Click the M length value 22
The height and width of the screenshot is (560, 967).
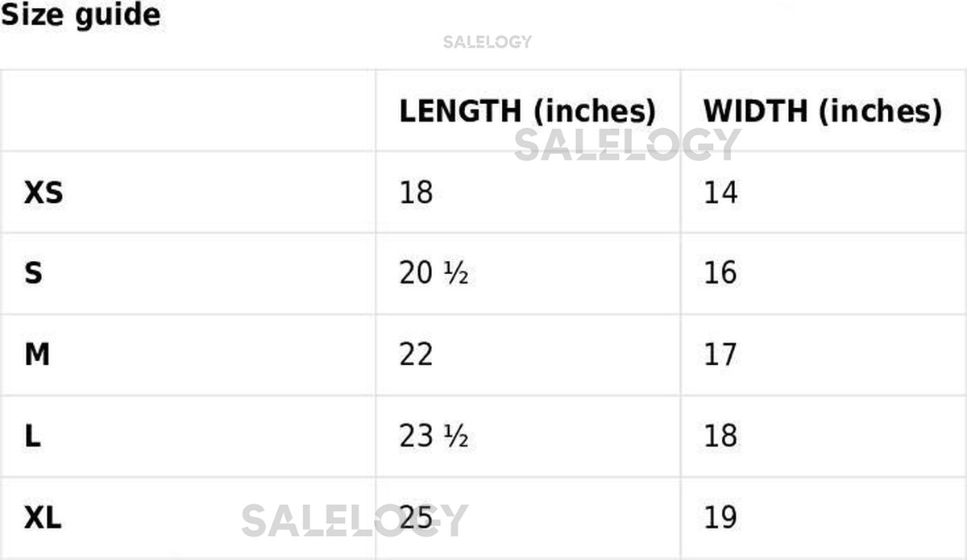click(x=416, y=355)
